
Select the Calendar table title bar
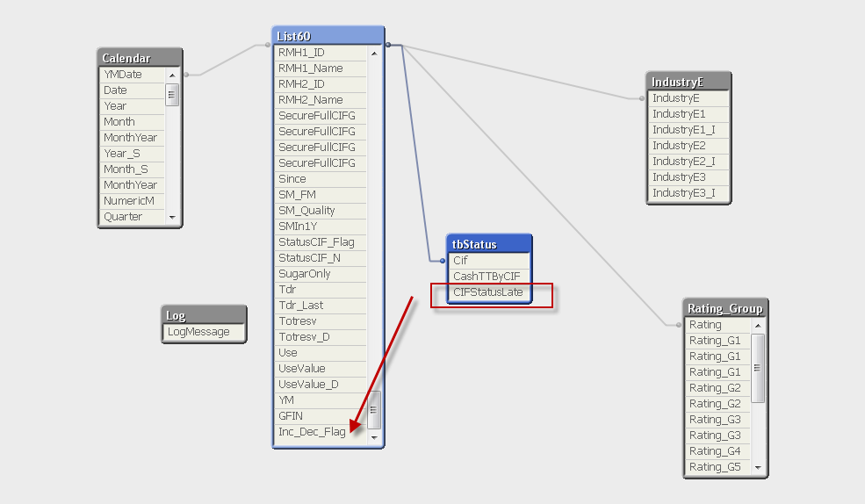(140, 58)
